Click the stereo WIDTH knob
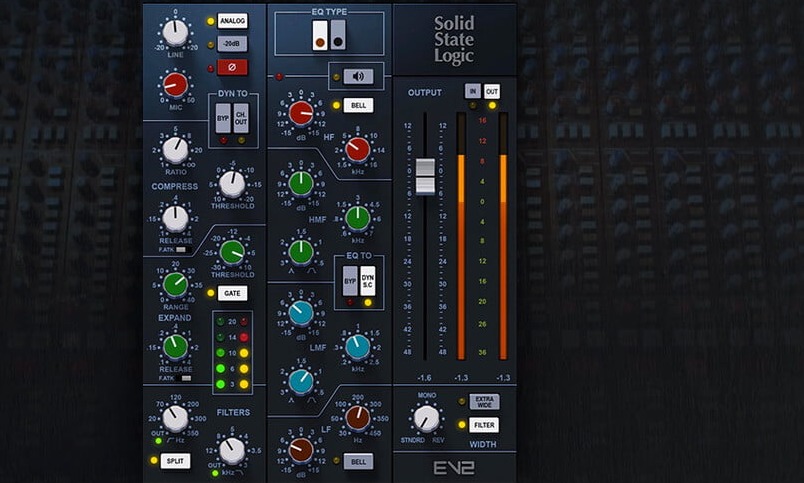 pos(426,418)
